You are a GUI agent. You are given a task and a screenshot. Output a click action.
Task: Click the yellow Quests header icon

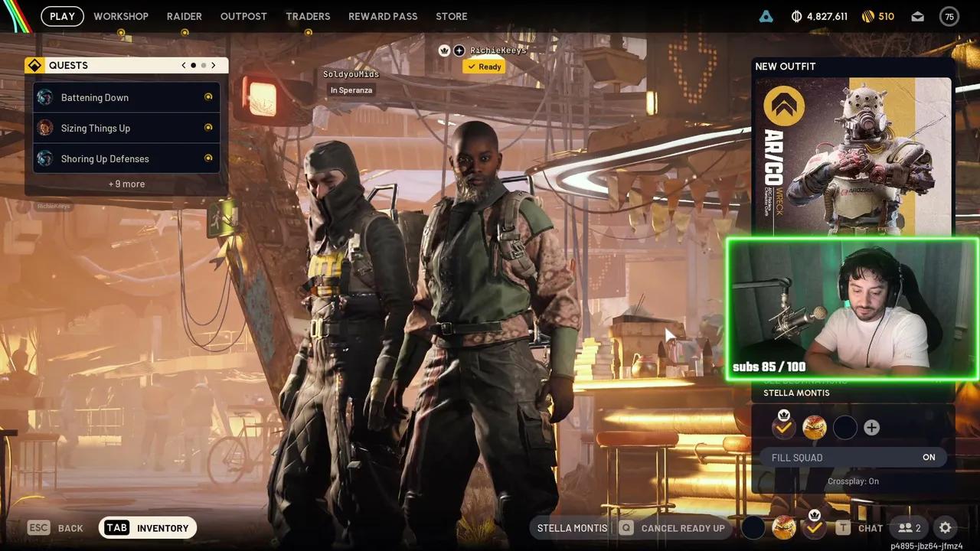click(x=34, y=65)
